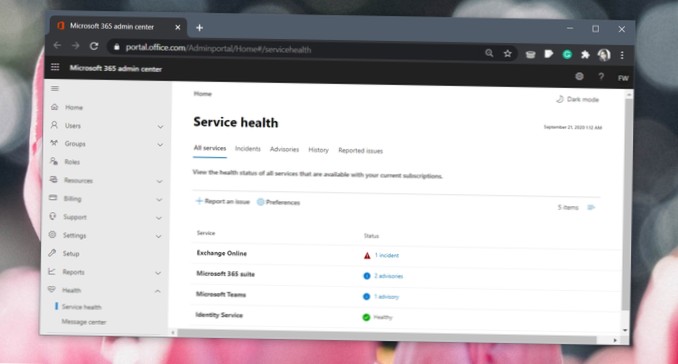The image size is (678, 364).
Task: Open the Setup menu label
Action: pos(71,254)
